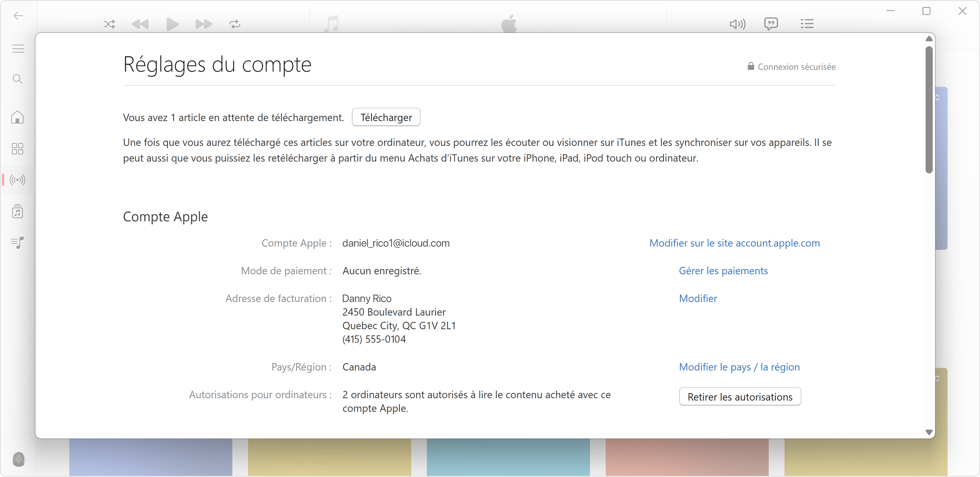Open the Up Next queue list icon
This screenshot has width=980, height=477.
[807, 24]
